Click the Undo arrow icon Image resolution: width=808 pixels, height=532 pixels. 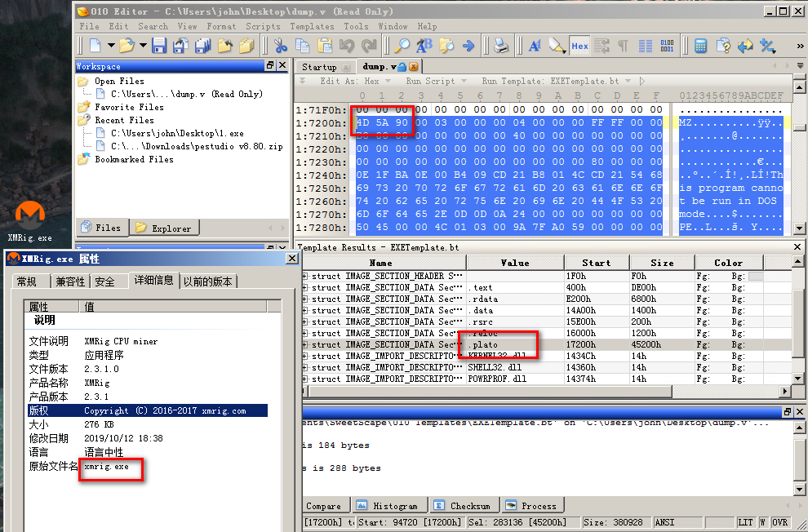[347, 46]
